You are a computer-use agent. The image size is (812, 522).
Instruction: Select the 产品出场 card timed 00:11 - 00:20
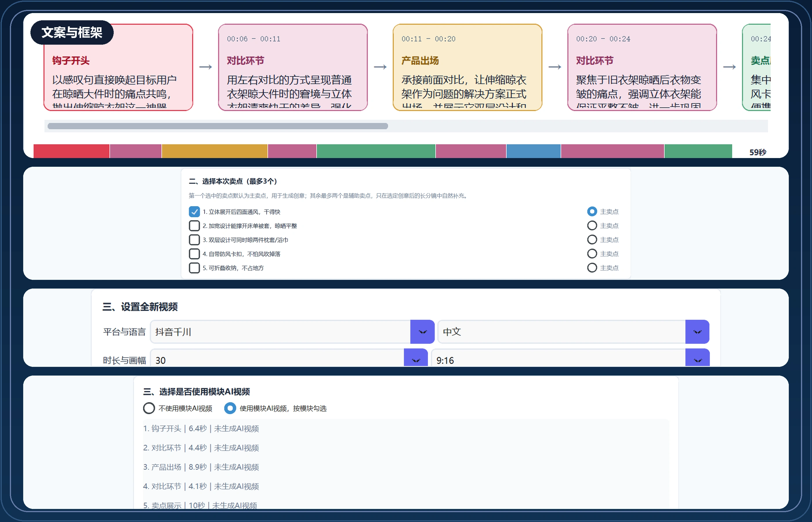(x=467, y=67)
